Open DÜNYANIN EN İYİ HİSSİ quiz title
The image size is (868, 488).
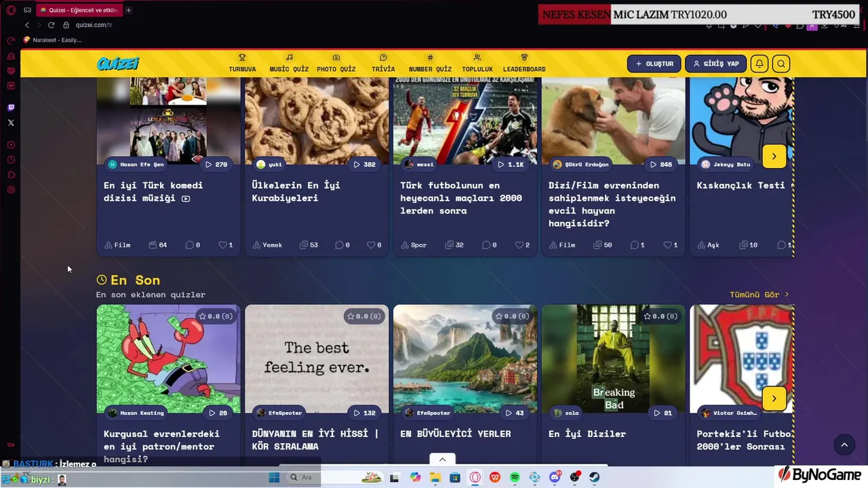pyautogui.click(x=315, y=440)
